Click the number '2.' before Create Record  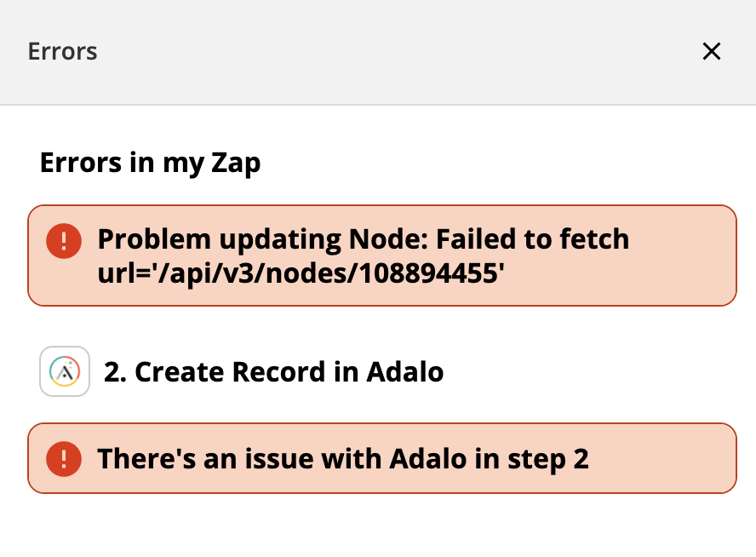coord(115,372)
